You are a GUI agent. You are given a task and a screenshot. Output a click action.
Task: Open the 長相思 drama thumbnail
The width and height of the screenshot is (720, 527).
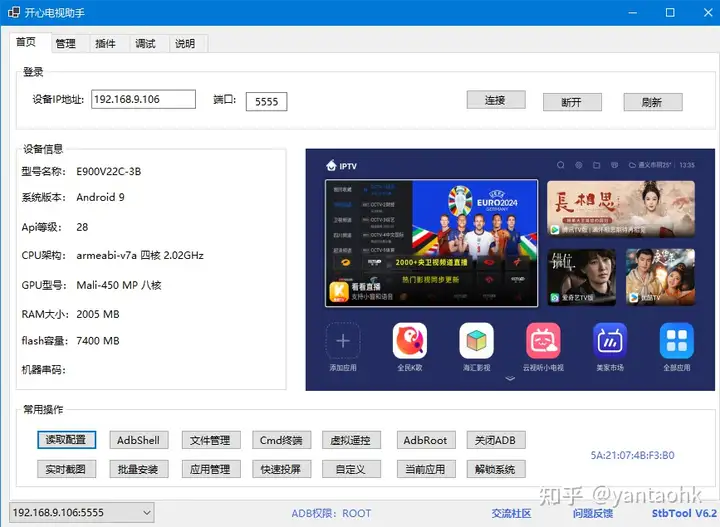point(620,209)
